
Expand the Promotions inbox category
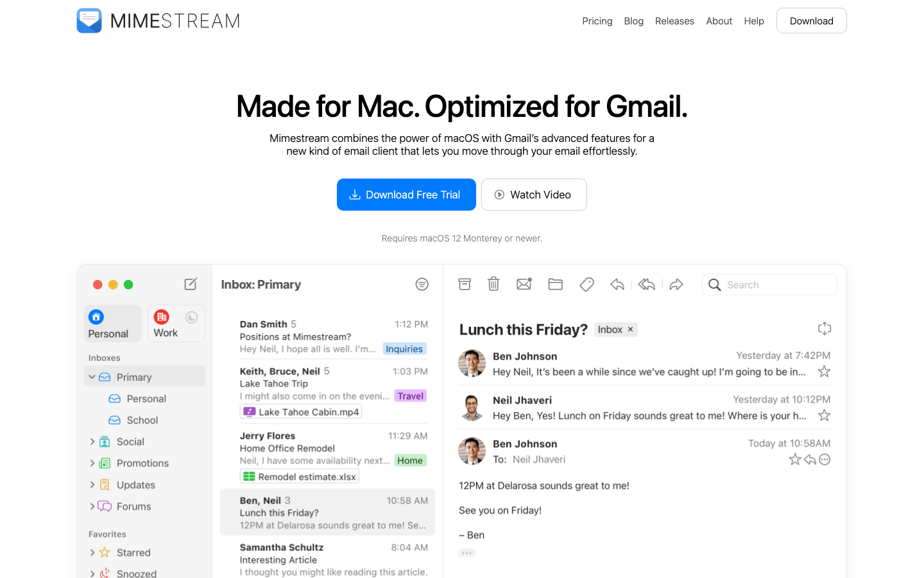(92, 463)
